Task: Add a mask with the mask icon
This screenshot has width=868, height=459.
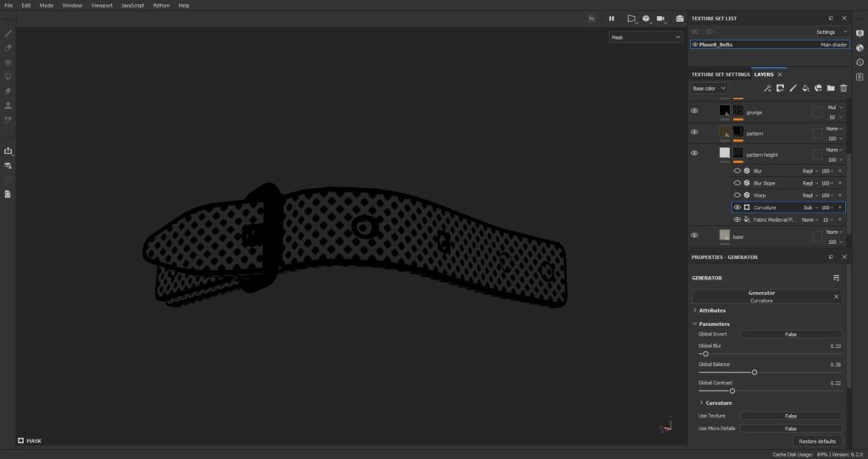Action: [x=780, y=88]
